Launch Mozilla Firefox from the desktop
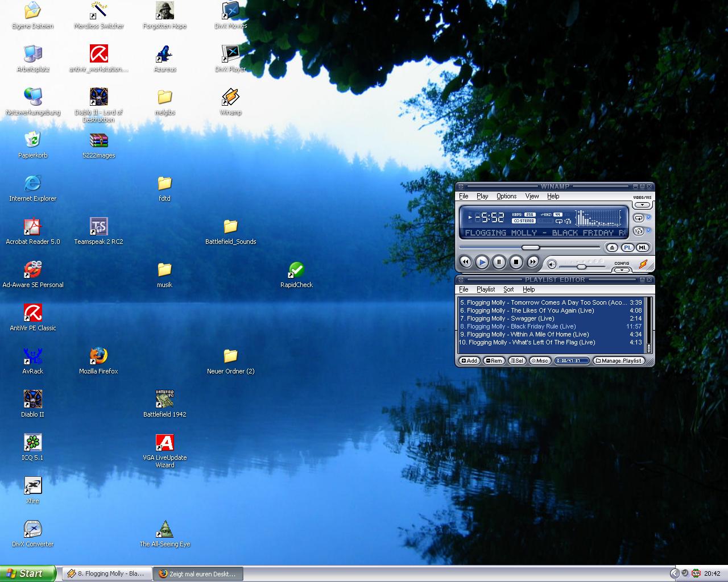The width and height of the screenshot is (728, 582). (x=99, y=361)
